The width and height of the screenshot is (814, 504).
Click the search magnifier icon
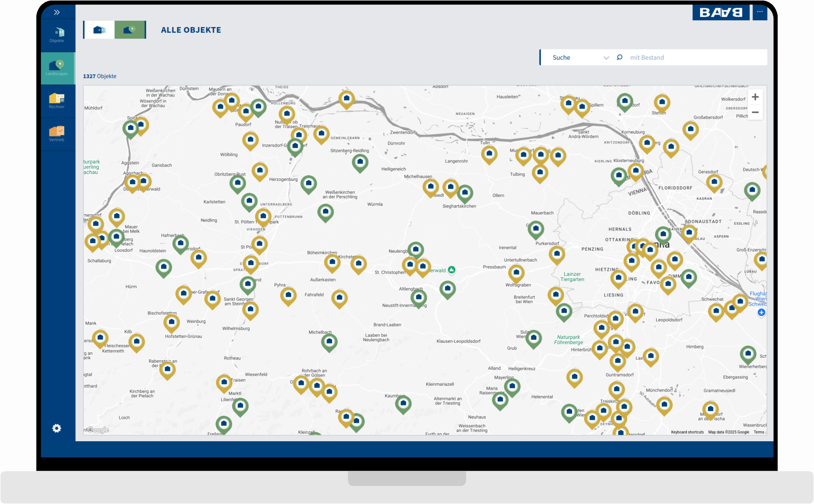pyautogui.click(x=620, y=57)
